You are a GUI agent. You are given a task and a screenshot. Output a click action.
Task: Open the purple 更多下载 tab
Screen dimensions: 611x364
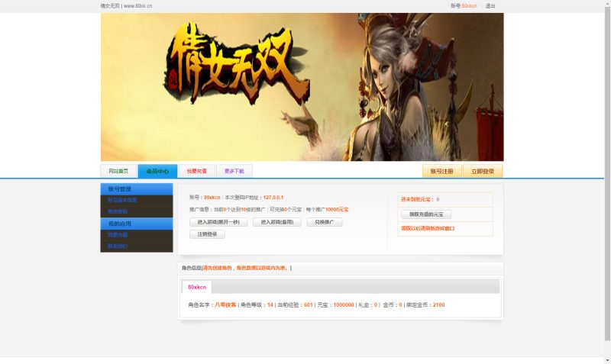click(234, 171)
